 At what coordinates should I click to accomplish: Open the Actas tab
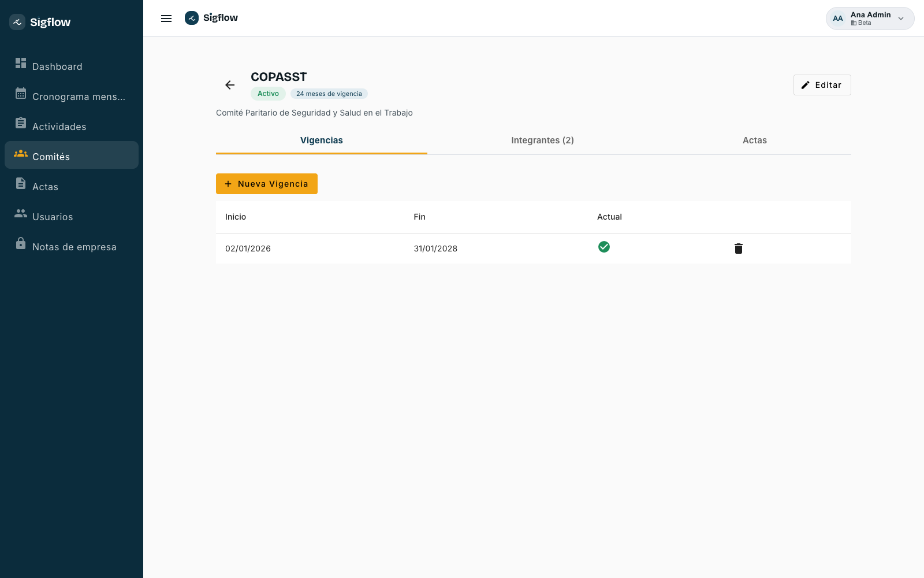tap(755, 140)
